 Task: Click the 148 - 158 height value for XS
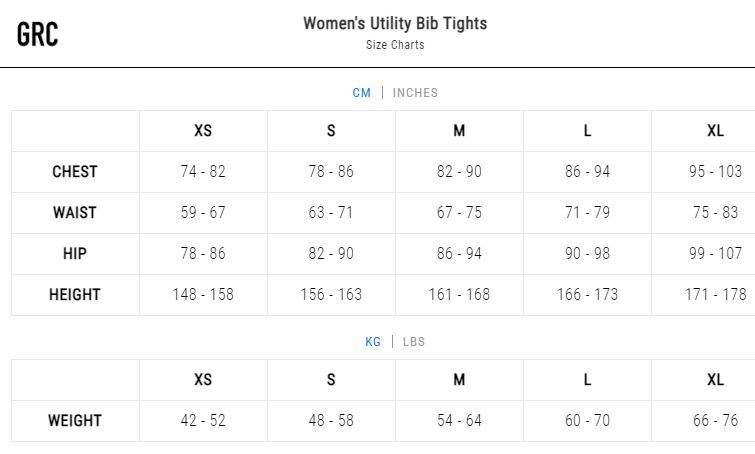click(203, 294)
